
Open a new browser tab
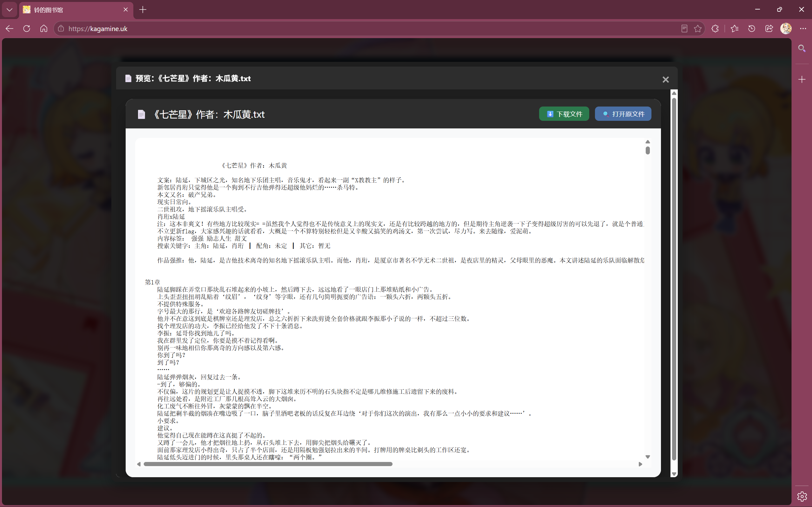142,10
